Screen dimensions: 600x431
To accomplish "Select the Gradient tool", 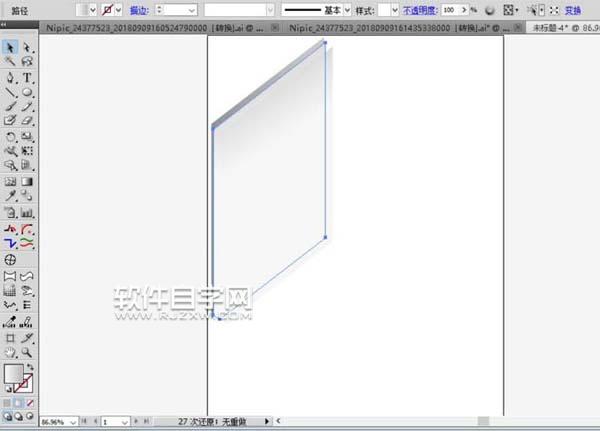I will (x=27, y=181).
